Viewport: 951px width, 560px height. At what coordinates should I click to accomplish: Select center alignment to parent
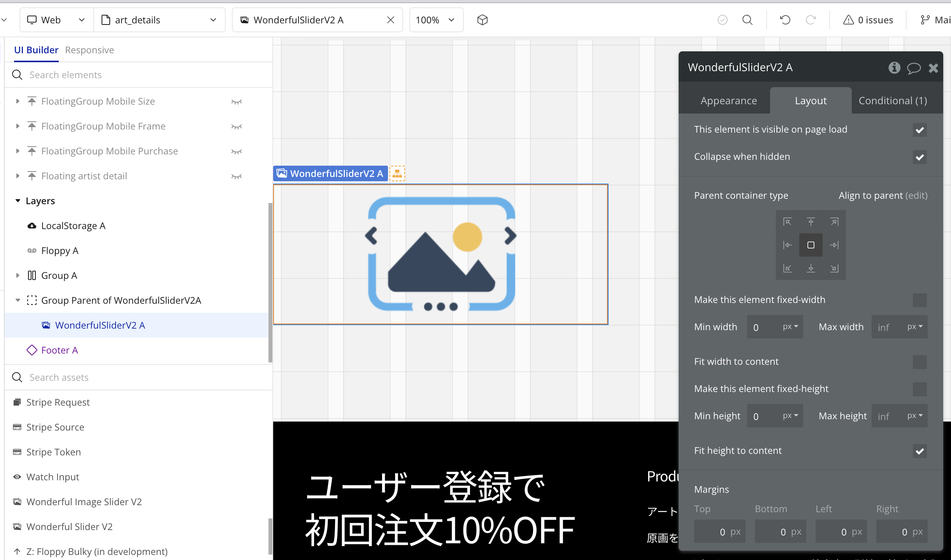[811, 245]
